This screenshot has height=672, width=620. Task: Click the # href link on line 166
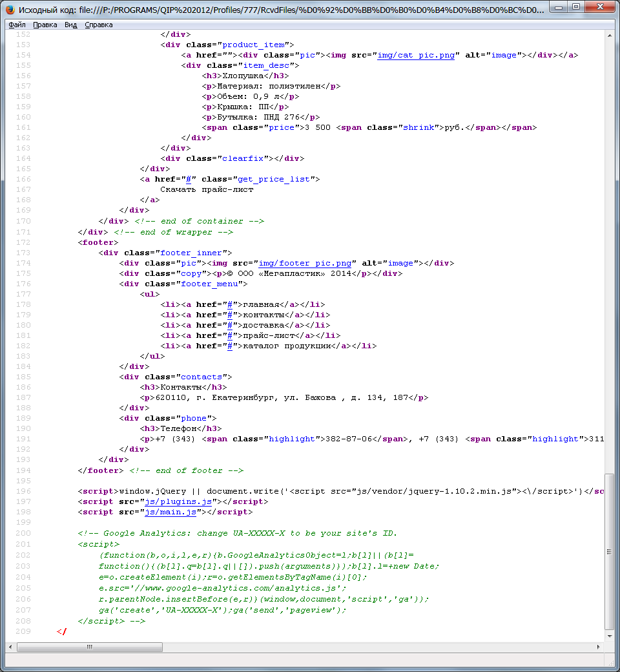pyautogui.click(x=189, y=180)
